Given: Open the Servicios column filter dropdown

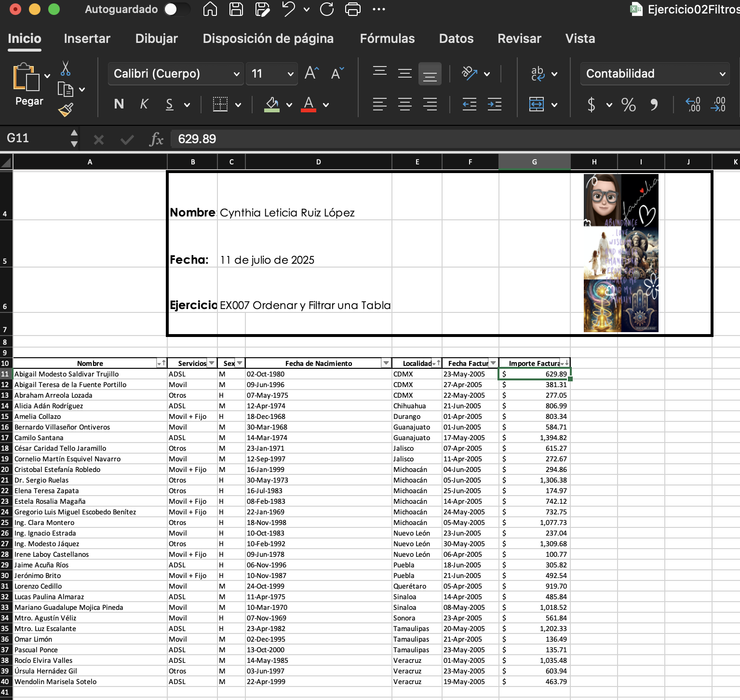Looking at the screenshot, I should 212,363.
